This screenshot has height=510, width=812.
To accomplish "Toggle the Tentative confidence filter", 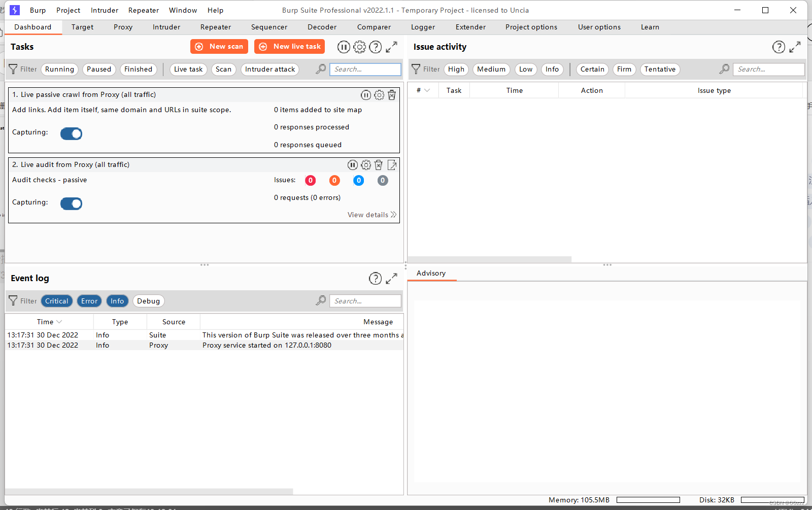I will click(660, 70).
